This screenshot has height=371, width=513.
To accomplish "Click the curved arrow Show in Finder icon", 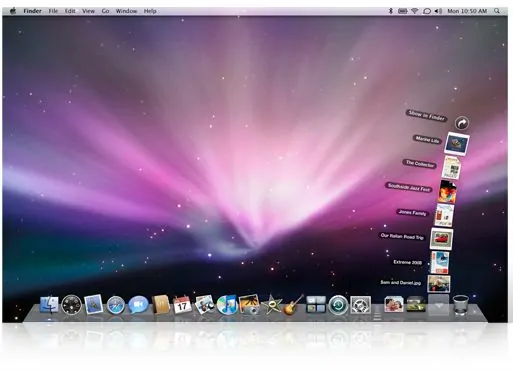I will (x=462, y=123).
